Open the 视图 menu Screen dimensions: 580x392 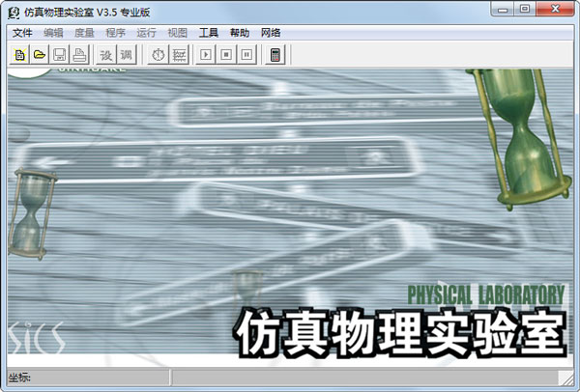pos(178,33)
